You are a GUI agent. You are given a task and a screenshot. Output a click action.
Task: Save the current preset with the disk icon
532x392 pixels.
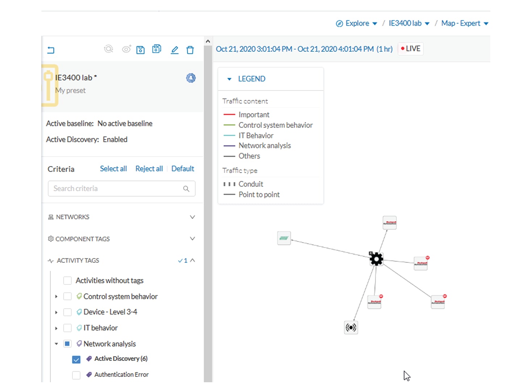[141, 50]
